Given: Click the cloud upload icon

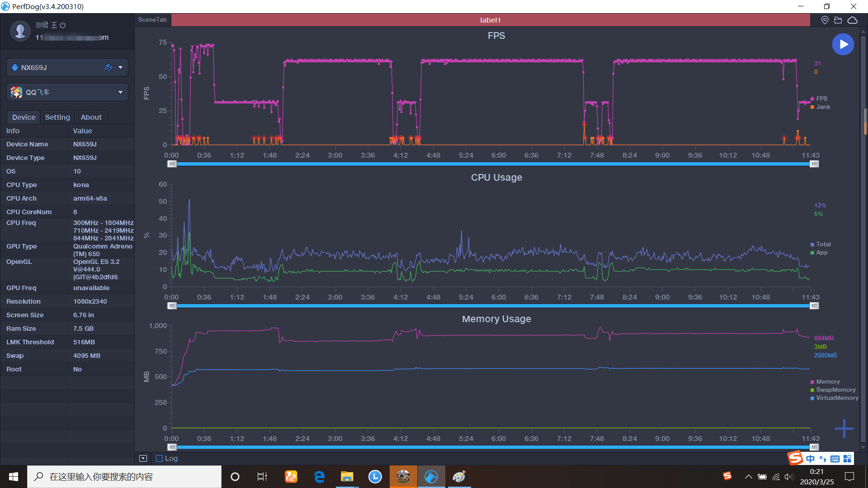Looking at the screenshot, I should [x=852, y=20].
